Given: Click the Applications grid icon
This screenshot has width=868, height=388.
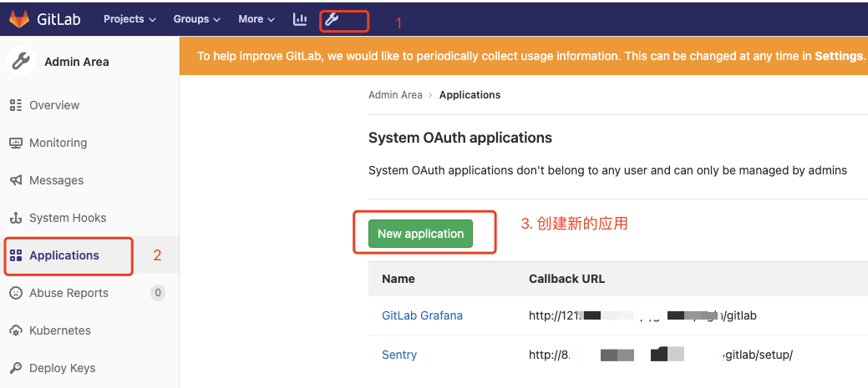Looking at the screenshot, I should [x=16, y=255].
